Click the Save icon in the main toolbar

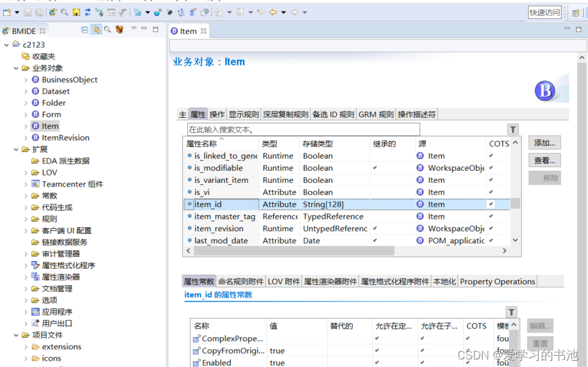pyautogui.click(x=27, y=13)
